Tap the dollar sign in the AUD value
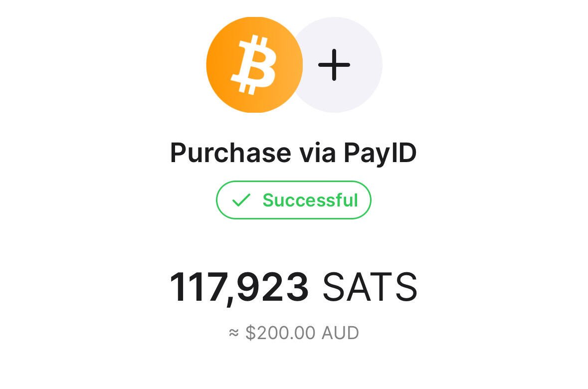 tap(250, 333)
